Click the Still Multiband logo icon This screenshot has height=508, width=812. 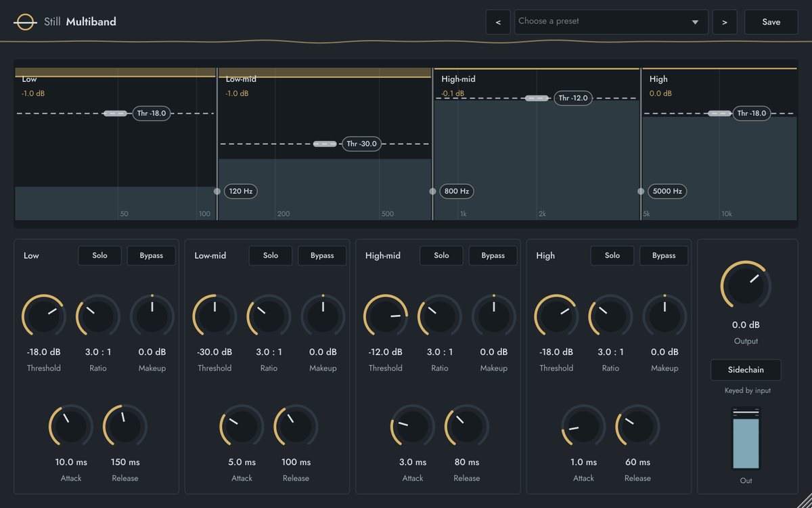25,22
